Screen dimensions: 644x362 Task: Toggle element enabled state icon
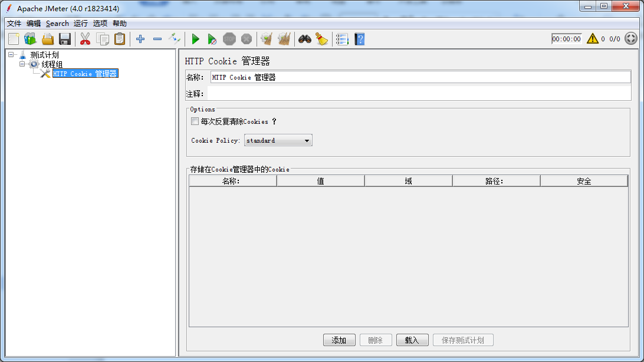[175, 39]
